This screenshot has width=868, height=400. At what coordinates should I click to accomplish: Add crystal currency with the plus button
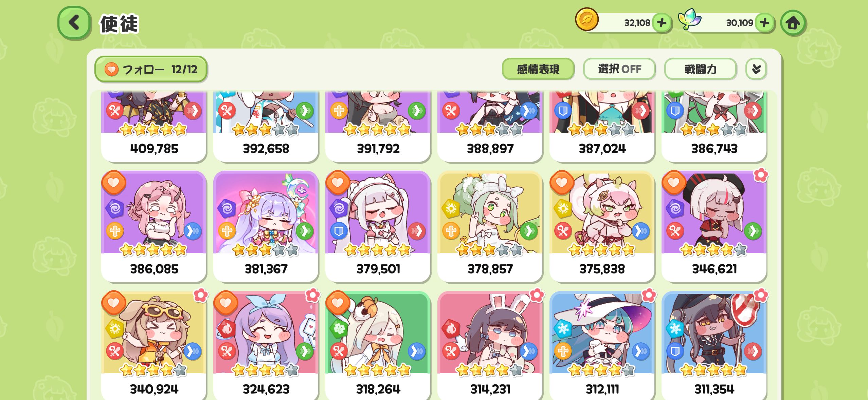pos(764,23)
